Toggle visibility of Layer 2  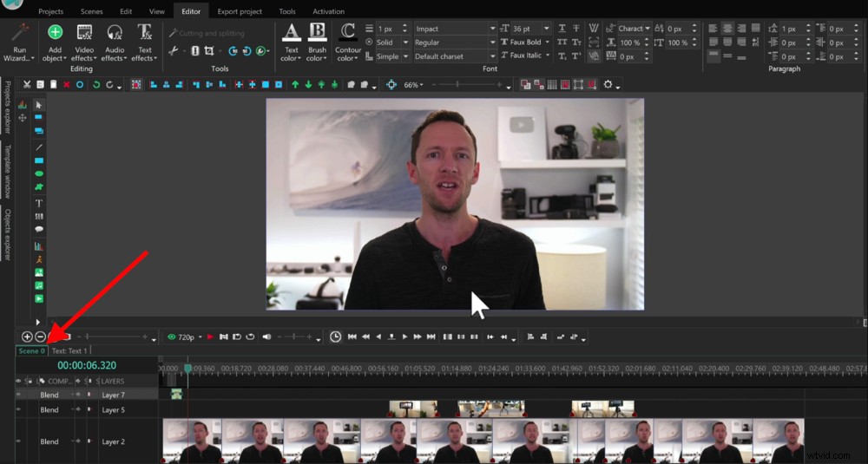[18, 441]
